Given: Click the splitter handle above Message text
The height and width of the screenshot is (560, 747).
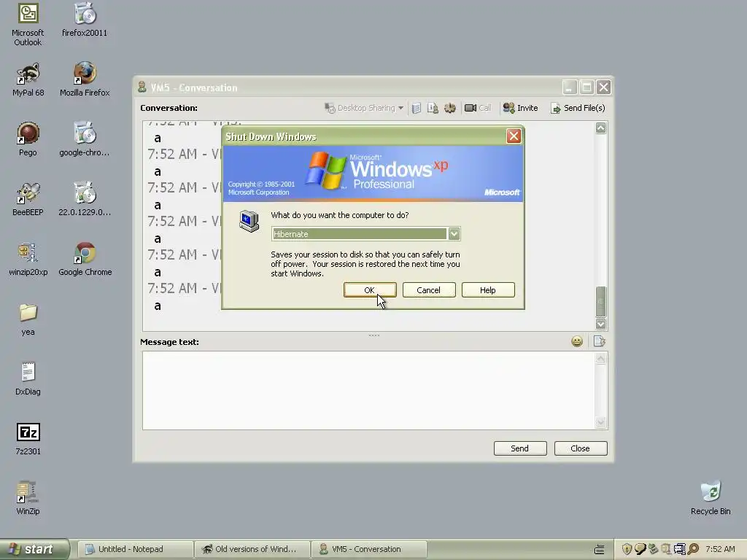Looking at the screenshot, I should [374, 335].
